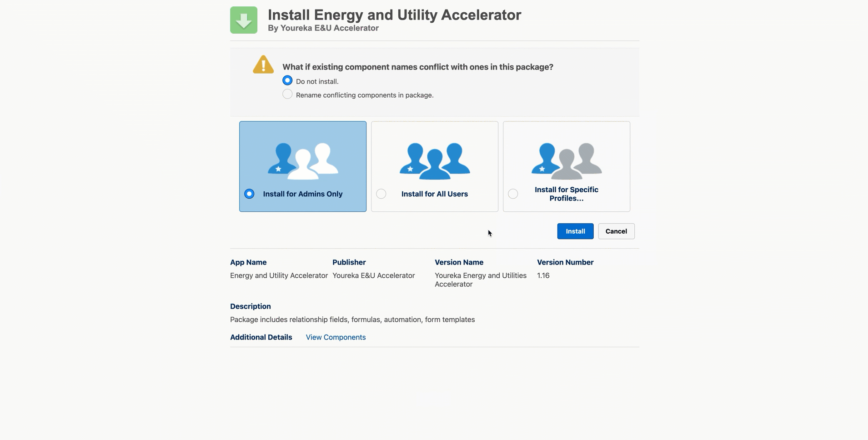Click 'Youreka Energy and Utilities Accelerator' version name
The width and height of the screenshot is (868, 440).
click(481, 280)
